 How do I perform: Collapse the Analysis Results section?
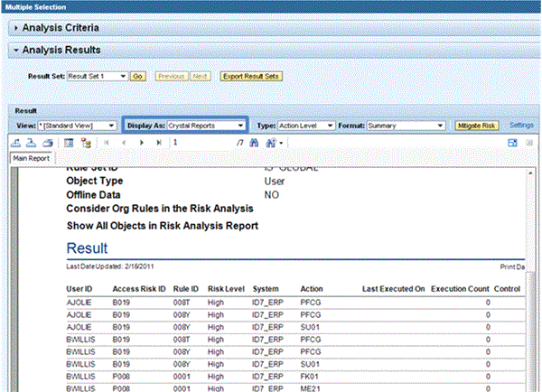[x=16, y=50]
